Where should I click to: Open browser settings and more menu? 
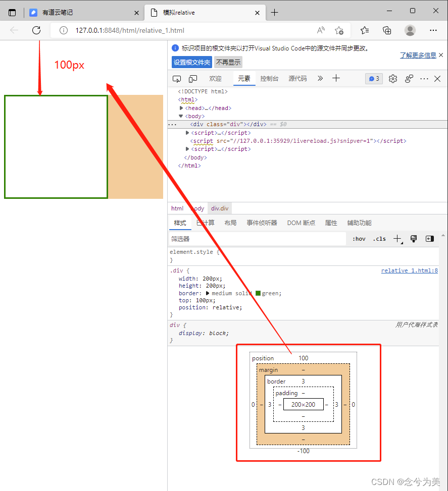coord(433,30)
